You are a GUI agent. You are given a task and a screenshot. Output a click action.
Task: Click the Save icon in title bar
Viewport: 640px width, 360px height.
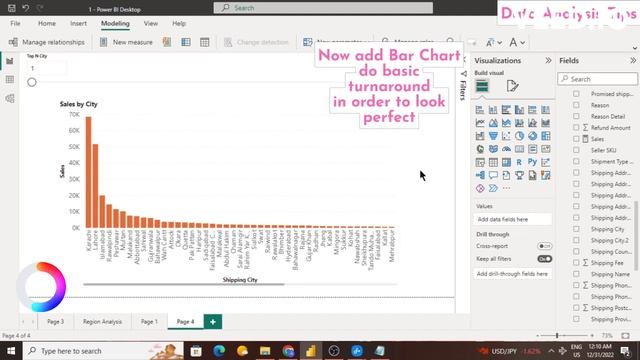(12, 8)
